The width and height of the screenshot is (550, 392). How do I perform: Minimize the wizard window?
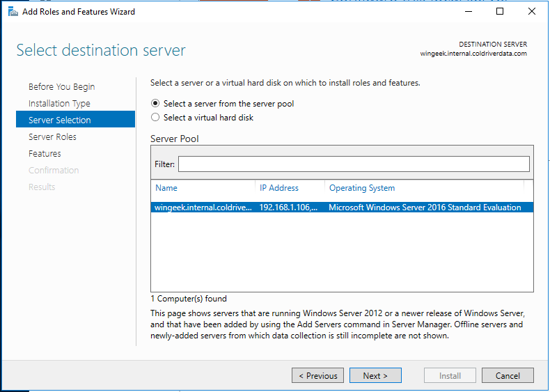point(468,11)
